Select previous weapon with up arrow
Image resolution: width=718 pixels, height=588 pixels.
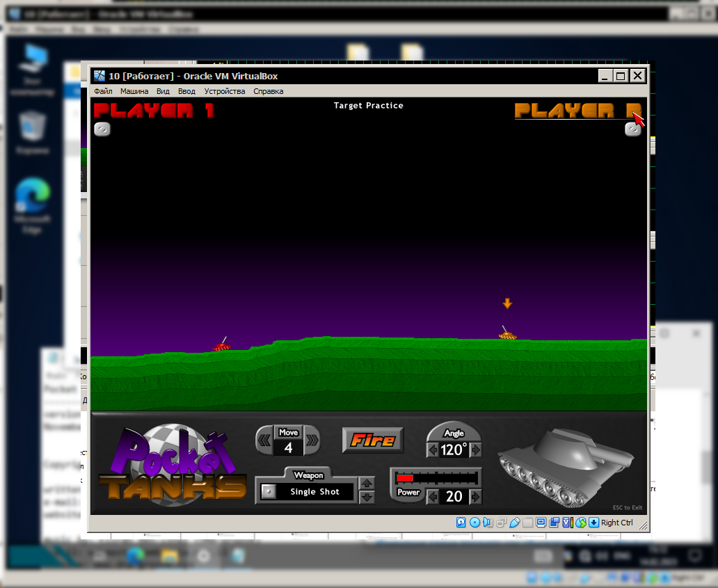pos(367,484)
